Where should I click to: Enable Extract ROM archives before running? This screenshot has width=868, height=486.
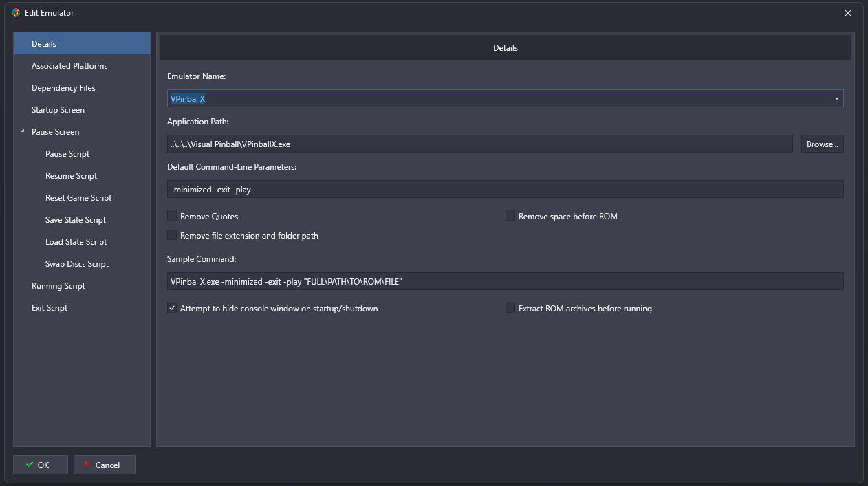click(510, 308)
